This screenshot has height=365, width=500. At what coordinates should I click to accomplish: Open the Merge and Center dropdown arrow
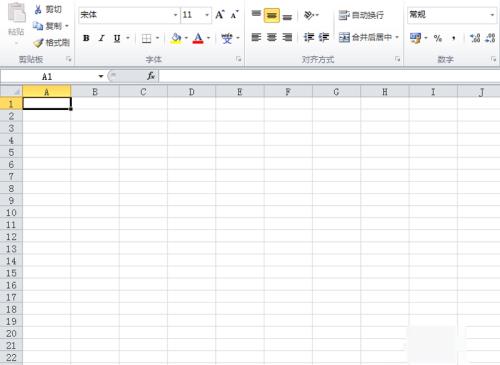click(397, 37)
